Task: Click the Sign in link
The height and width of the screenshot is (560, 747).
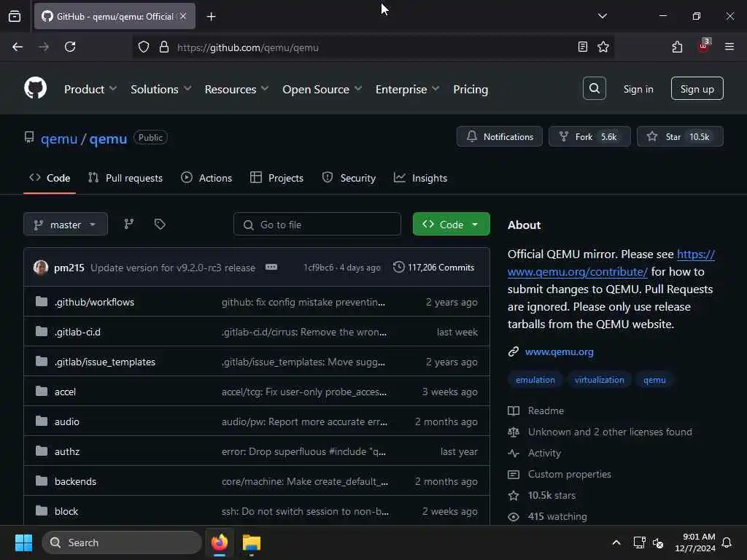Action: coord(638,89)
